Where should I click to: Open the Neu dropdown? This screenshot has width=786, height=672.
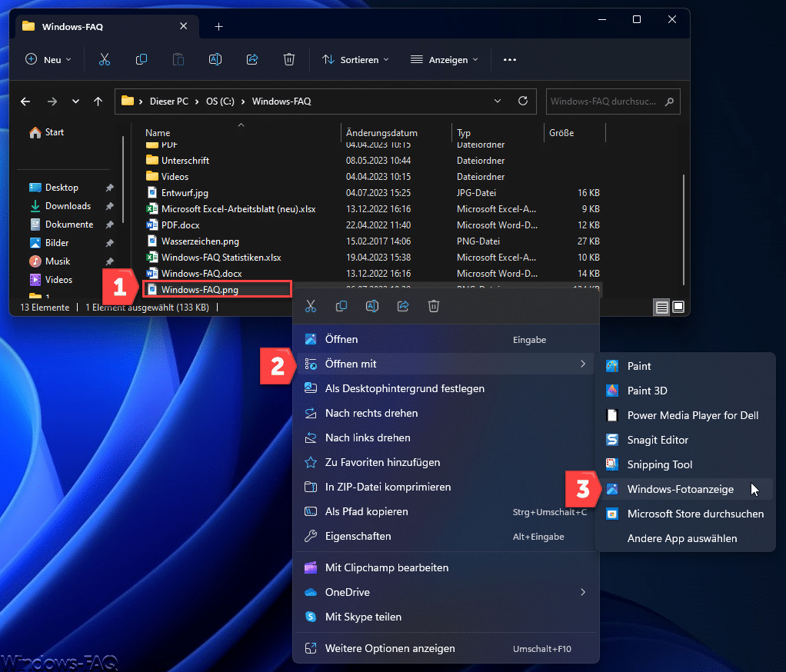[48, 60]
